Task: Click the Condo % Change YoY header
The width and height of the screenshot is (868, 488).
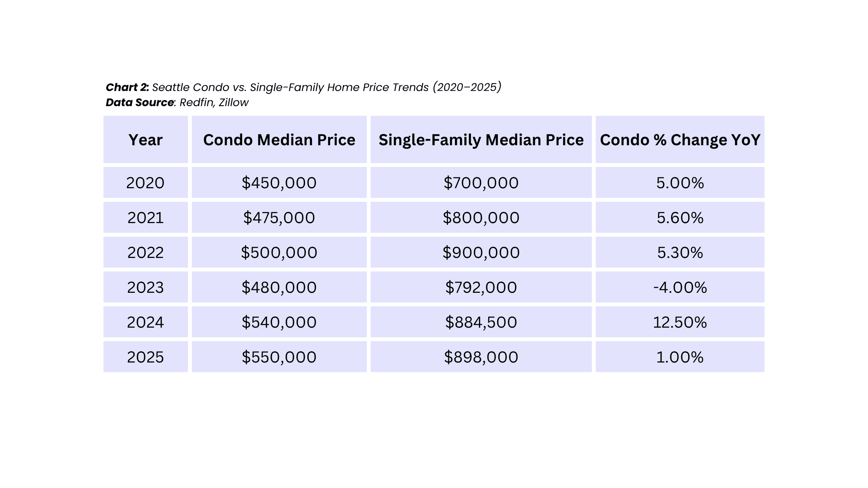Action: tap(680, 140)
